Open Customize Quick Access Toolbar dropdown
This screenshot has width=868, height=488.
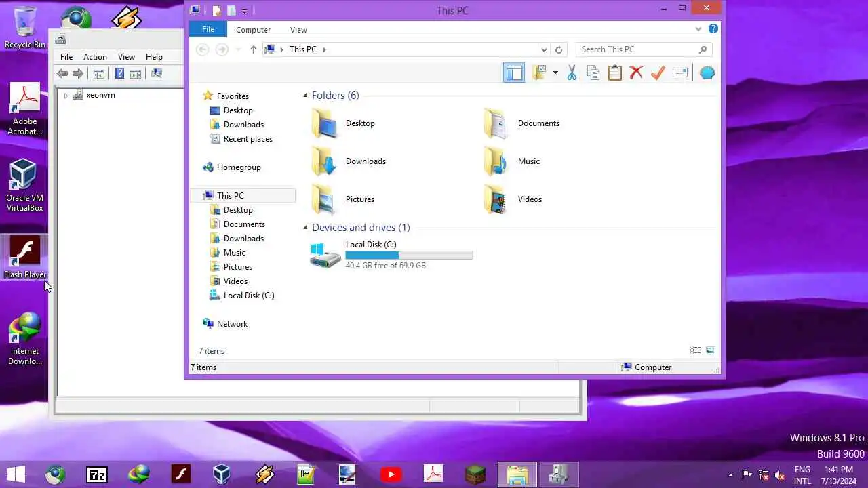[x=244, y=11]
